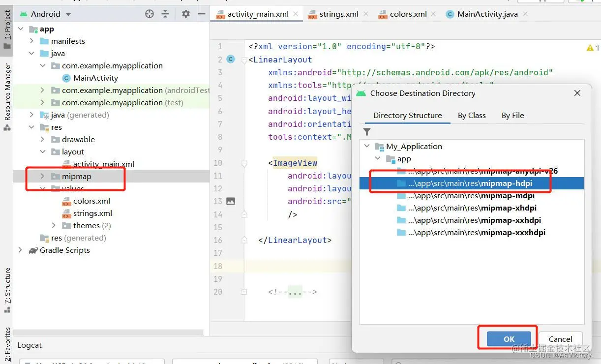Viewport: 601px width, 364px height.
Task: Select the Directory Structure tab
Action: 408,116
